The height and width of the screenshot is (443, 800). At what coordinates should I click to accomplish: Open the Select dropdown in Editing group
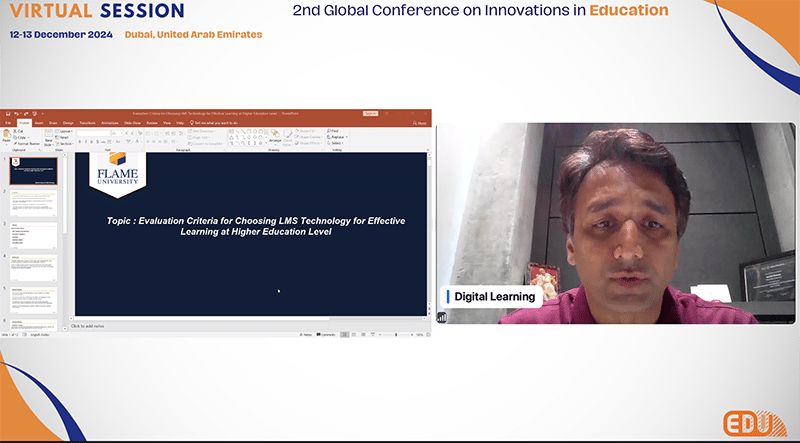335,143
